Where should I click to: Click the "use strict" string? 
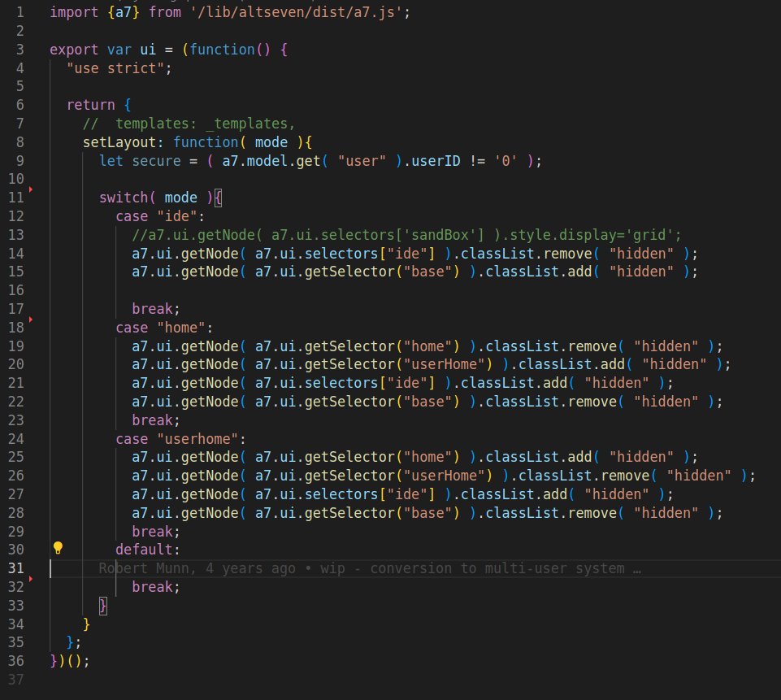(x=115, y=68)
